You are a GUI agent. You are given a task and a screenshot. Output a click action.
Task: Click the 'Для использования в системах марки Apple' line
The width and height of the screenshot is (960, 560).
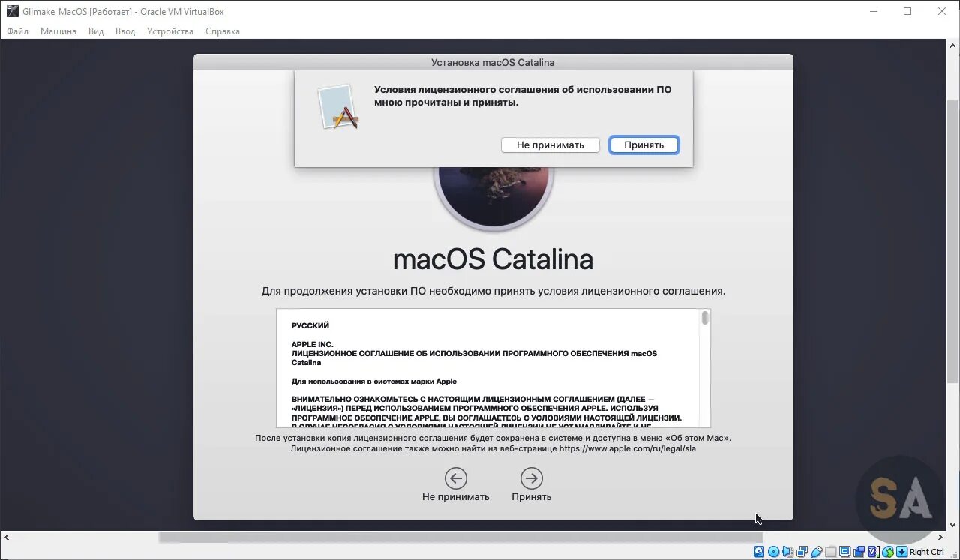pyautogui.click(x=374, y=381)
